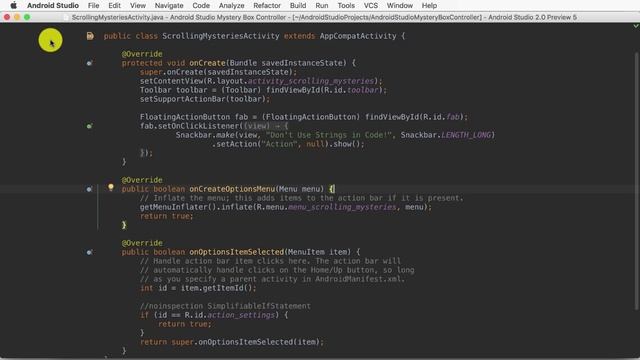Click return super.onOptionsItemSelected(item) line

point(232,342)
